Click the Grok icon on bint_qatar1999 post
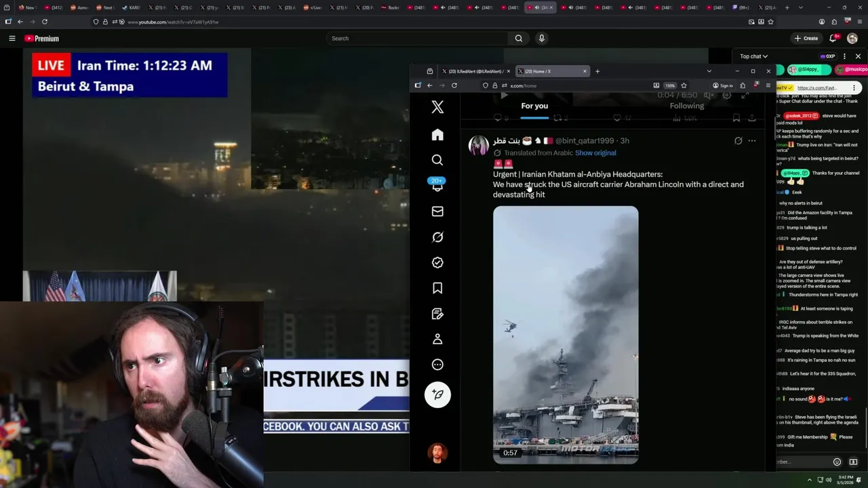This screenshot has width=868, height=488. tap(738, 141)
